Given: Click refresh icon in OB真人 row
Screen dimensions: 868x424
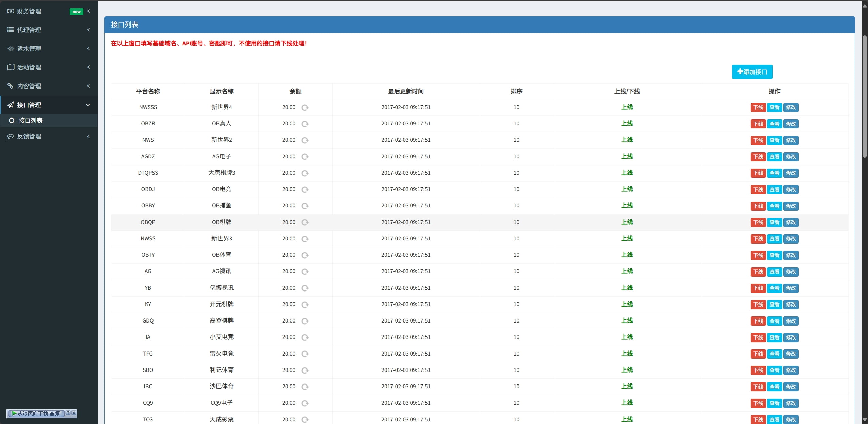Looking at the screenshot, I should click(305, 124).
